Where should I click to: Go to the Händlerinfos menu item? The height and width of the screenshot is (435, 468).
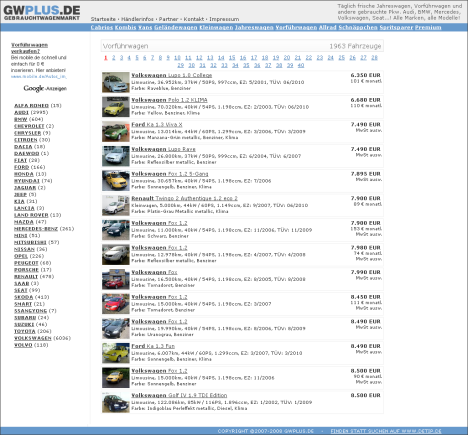click(137, 19)
